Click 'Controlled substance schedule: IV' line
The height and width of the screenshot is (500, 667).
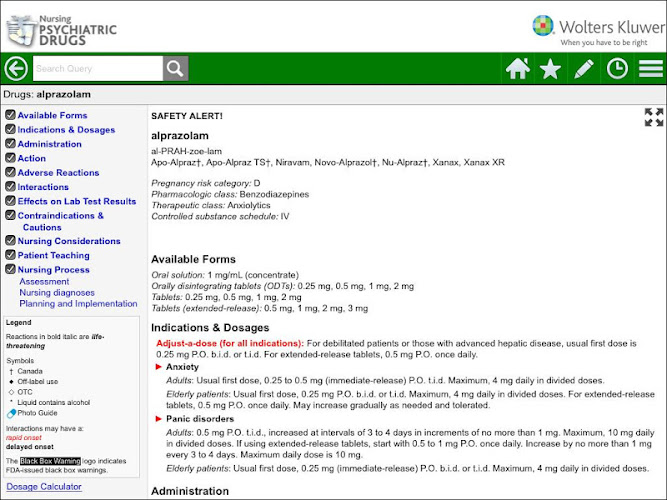[x=220, y=217]
